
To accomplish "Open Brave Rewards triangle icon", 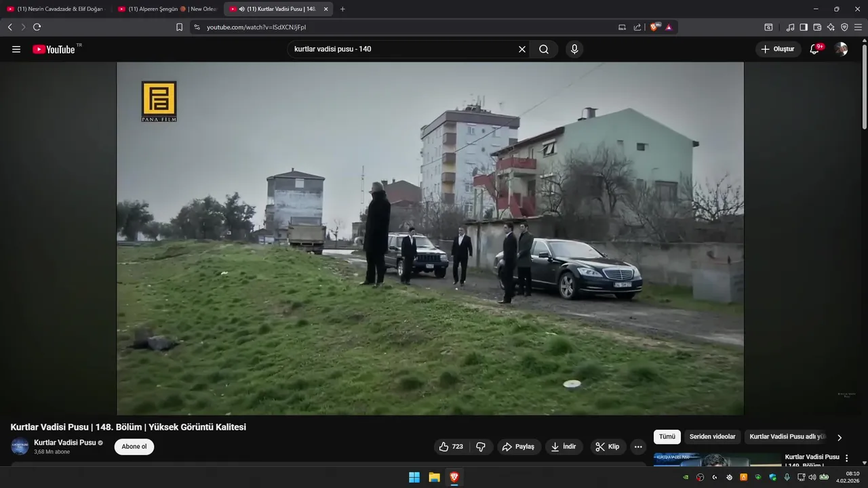I will pos(669,27).
